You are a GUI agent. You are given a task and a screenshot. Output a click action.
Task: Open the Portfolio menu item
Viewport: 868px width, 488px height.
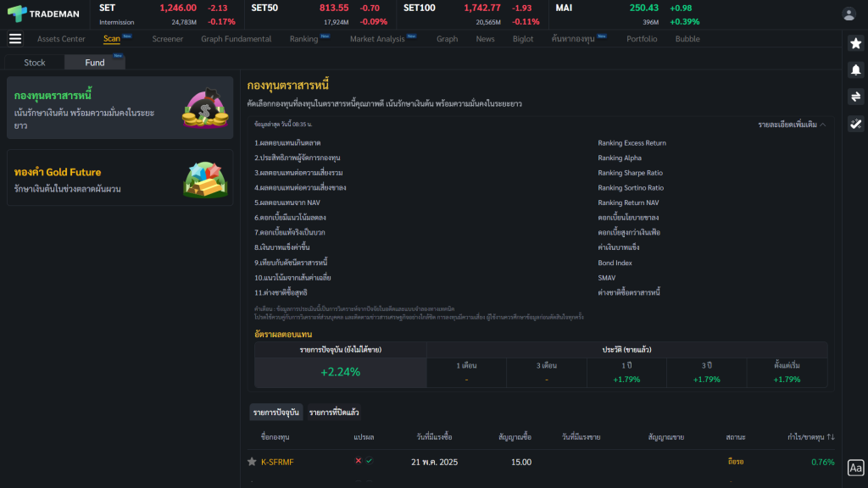642,39
